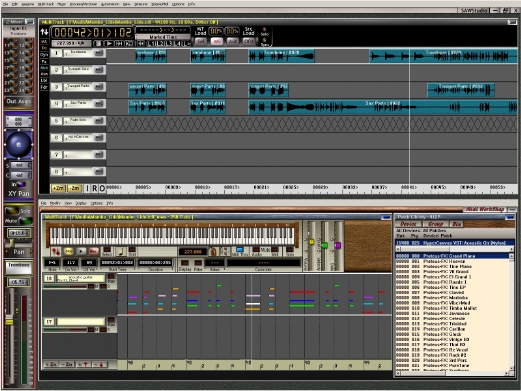Image resolution: width=521 pixels, height=391 pixels.
Task: Click the red button between Sel and Aut
Action: point(217,41)
